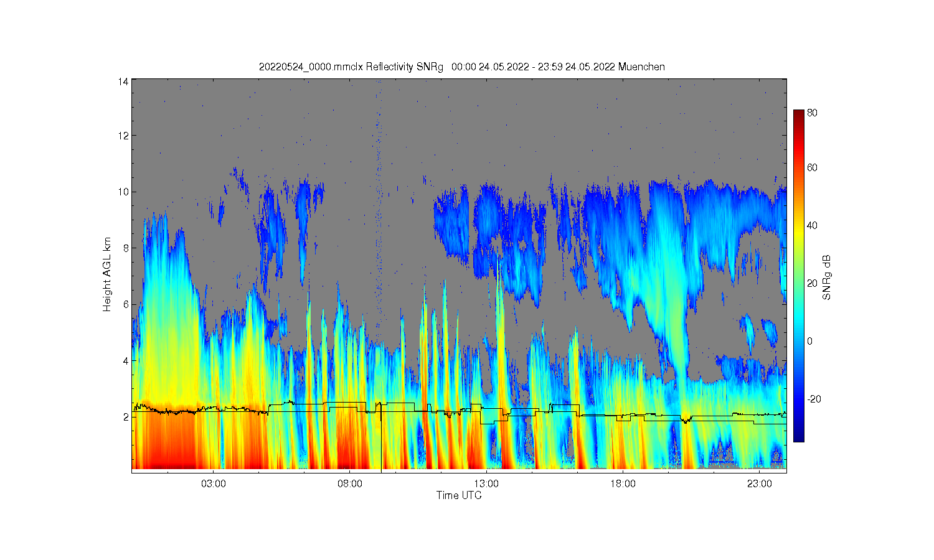Click the height tick label 2
This screenshot has width=934, height=560.
(126, 417)
